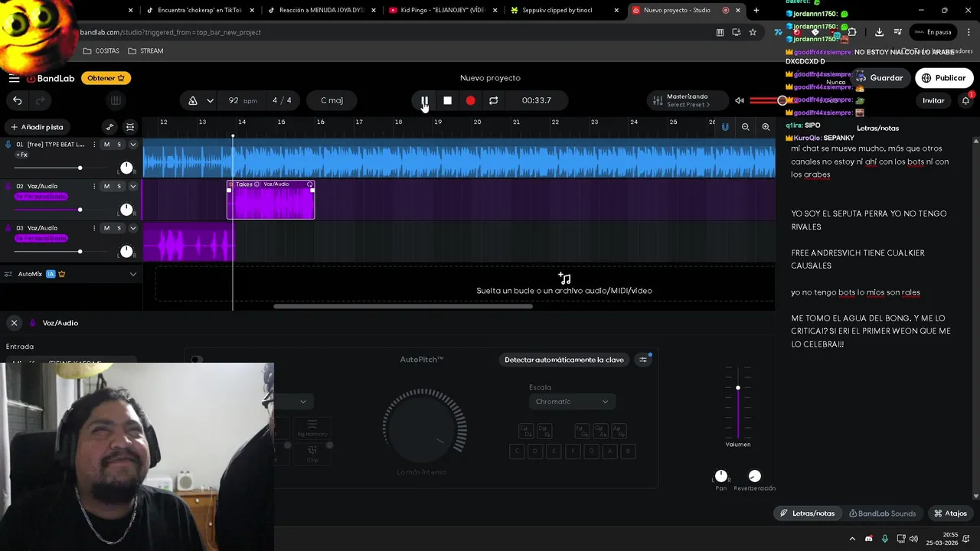Mute the master volume speaker icon
The width and height of the screenshot is (980, 551).
pyautogui.click(x=740, y=100)
